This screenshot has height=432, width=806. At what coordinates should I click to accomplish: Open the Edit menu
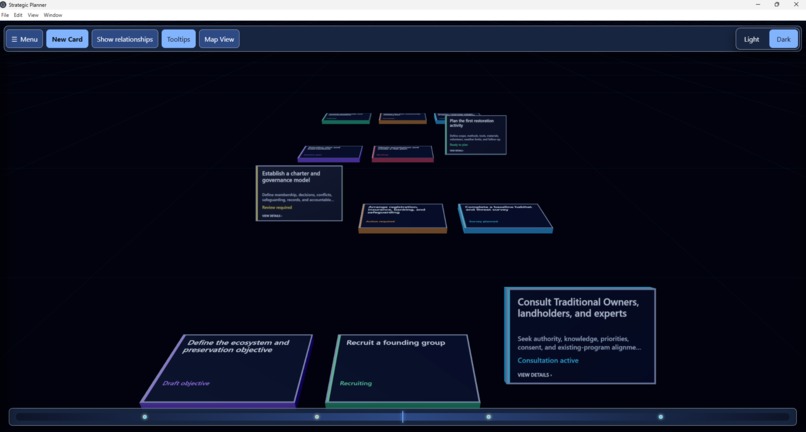point(18,15)
